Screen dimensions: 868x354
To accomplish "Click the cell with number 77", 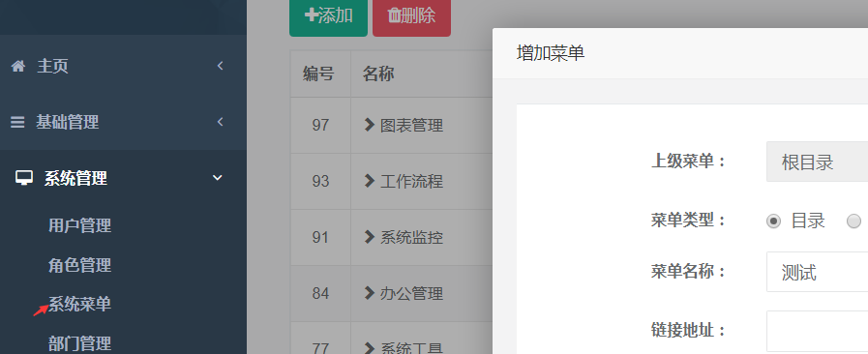I will click(x=320, y=338).
